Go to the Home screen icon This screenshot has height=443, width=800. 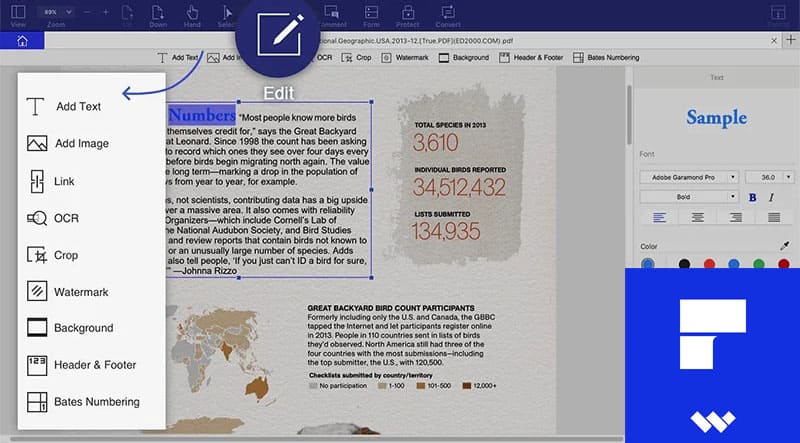coord(22,41)
